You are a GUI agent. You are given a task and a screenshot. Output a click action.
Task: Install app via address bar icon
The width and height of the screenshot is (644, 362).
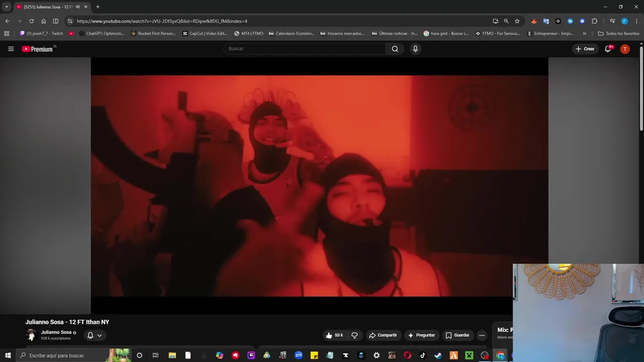[496, 21]
